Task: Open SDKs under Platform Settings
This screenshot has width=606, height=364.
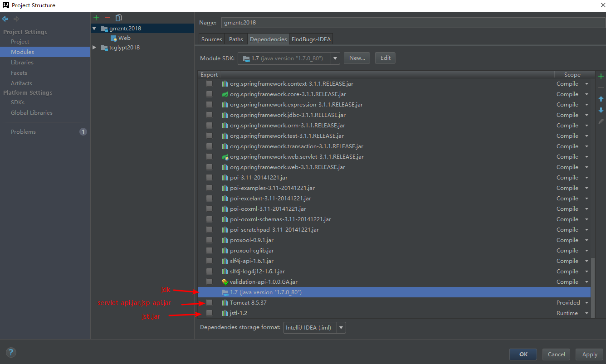Action: (18, 102)
